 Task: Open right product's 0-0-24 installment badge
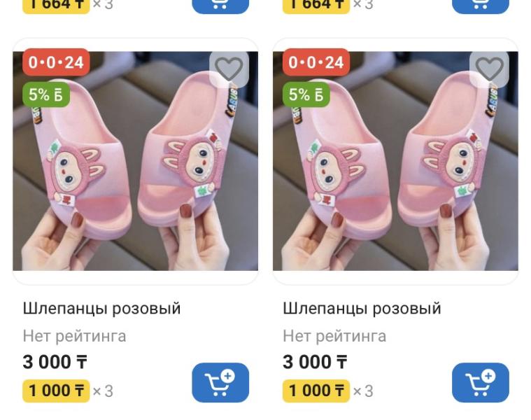click(316, 62)
